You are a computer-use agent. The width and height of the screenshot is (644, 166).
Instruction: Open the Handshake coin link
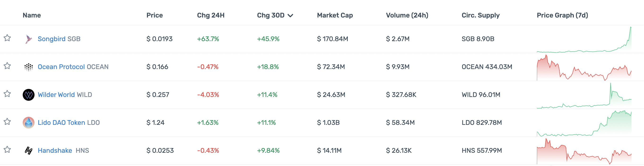(55, 150)
